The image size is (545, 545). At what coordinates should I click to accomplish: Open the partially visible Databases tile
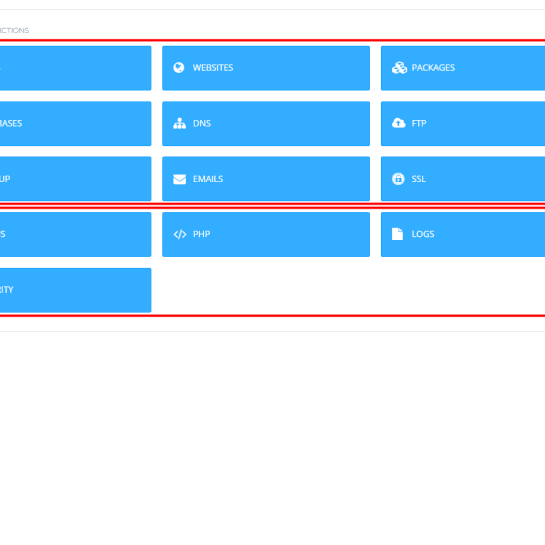pyautogui.click(x=75, y=123)
